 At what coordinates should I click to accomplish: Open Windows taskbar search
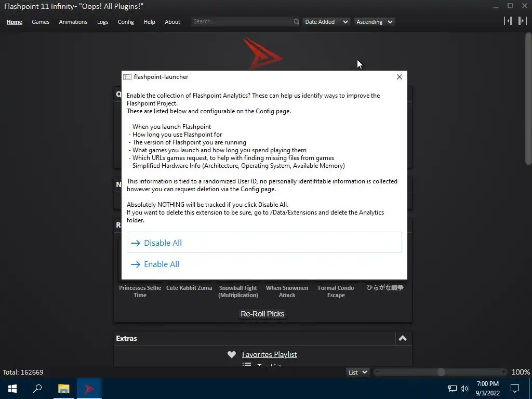pos(37,389)
